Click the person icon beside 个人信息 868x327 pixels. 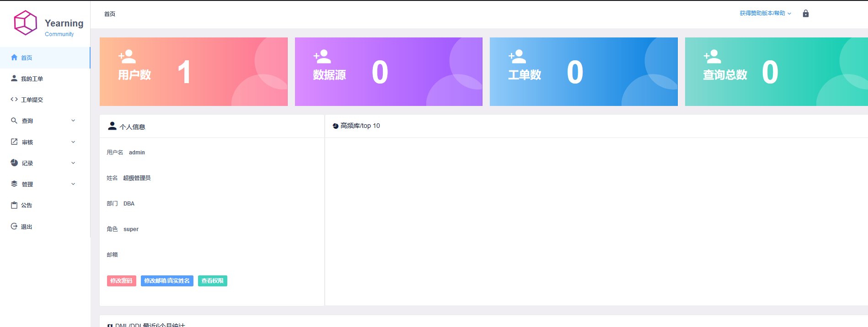pyautogui.click(x=112, y=126)
